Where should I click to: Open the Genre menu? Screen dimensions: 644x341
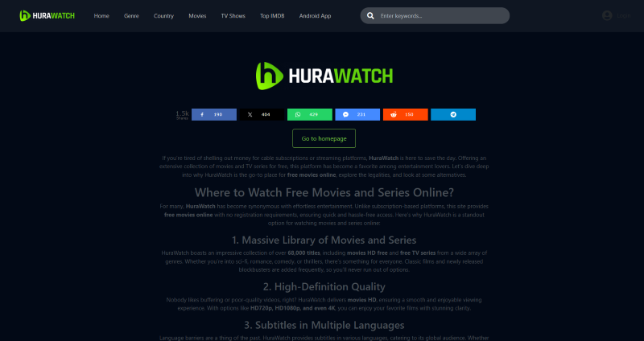[x=131, y=16]
